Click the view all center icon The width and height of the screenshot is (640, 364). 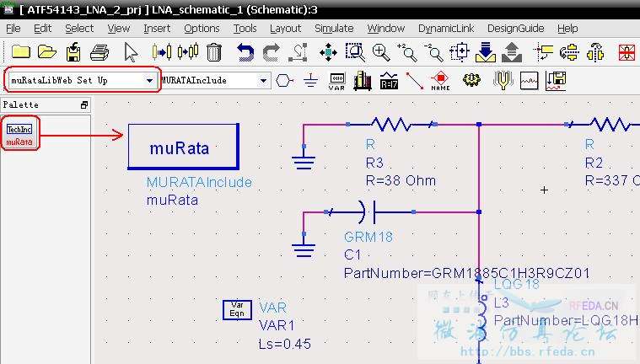[x=460, y=52]
